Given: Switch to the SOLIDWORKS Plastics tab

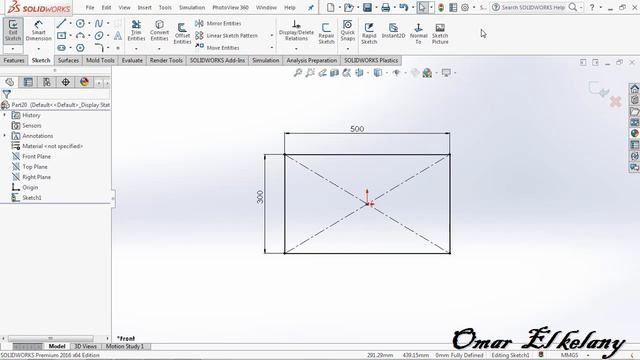Looking at the screenshot, I should click(x=371, y=60).
